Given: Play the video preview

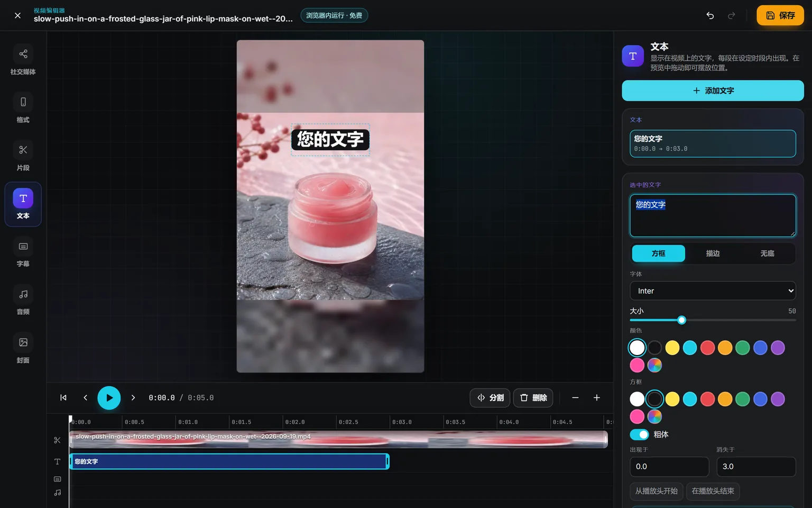Looking at the screenshot, I should 109,398.
